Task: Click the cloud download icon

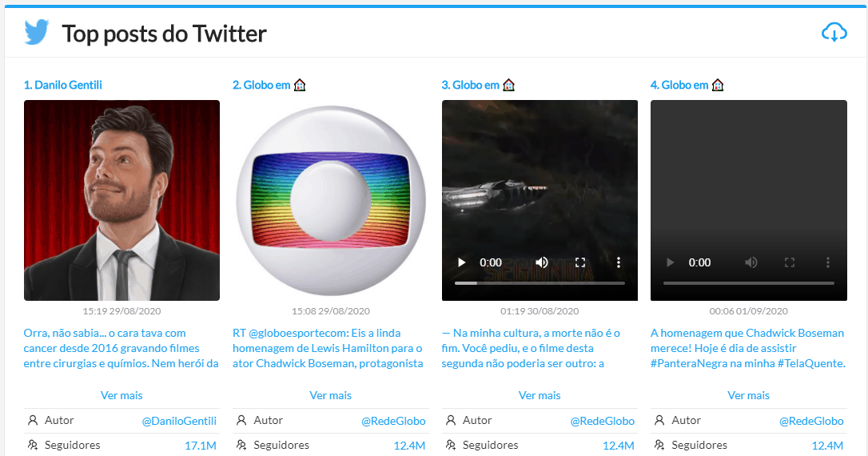Action: point(834,33)
